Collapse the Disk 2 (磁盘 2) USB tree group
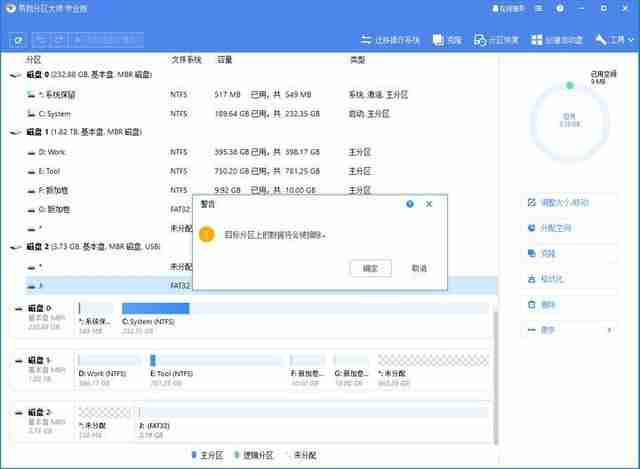 pos(14,246)
